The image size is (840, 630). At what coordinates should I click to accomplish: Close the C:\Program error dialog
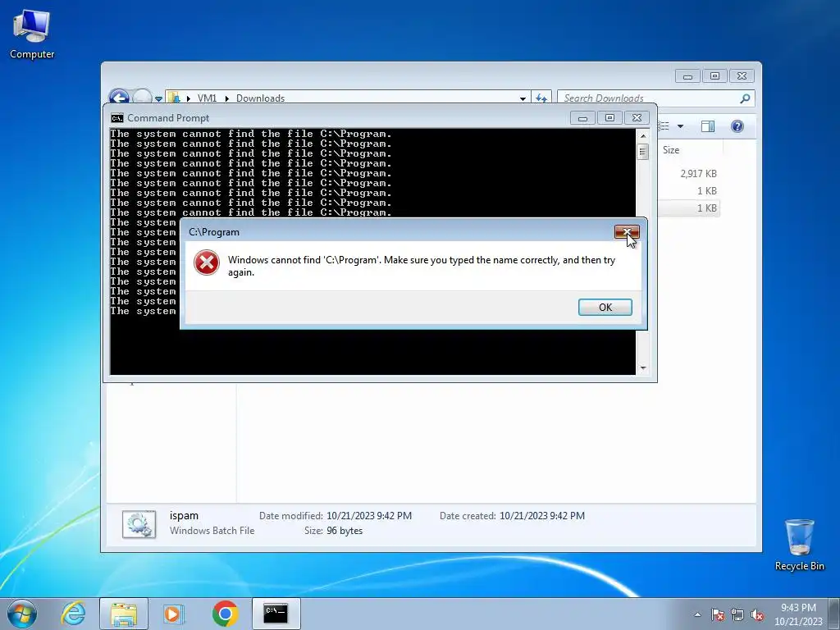[627, 231]
